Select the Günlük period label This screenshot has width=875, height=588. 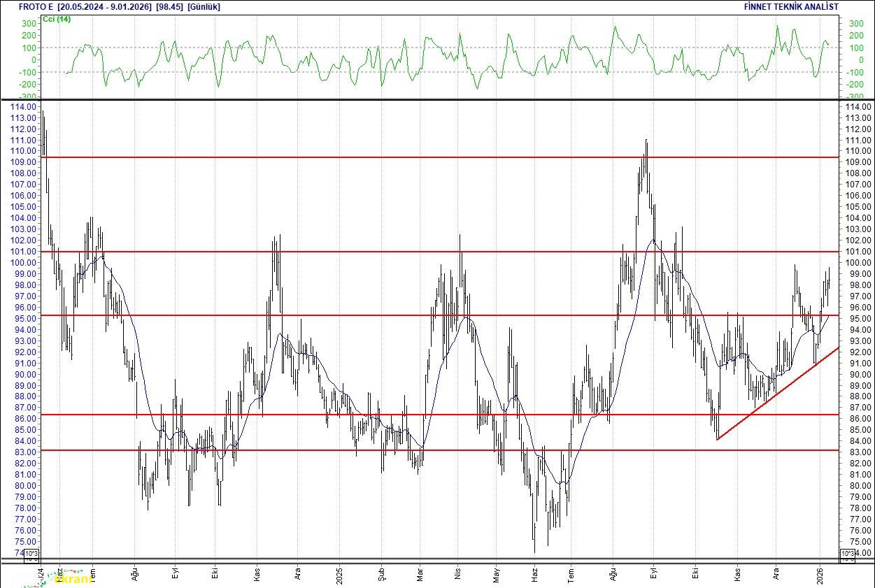click(x=204, y=6)
